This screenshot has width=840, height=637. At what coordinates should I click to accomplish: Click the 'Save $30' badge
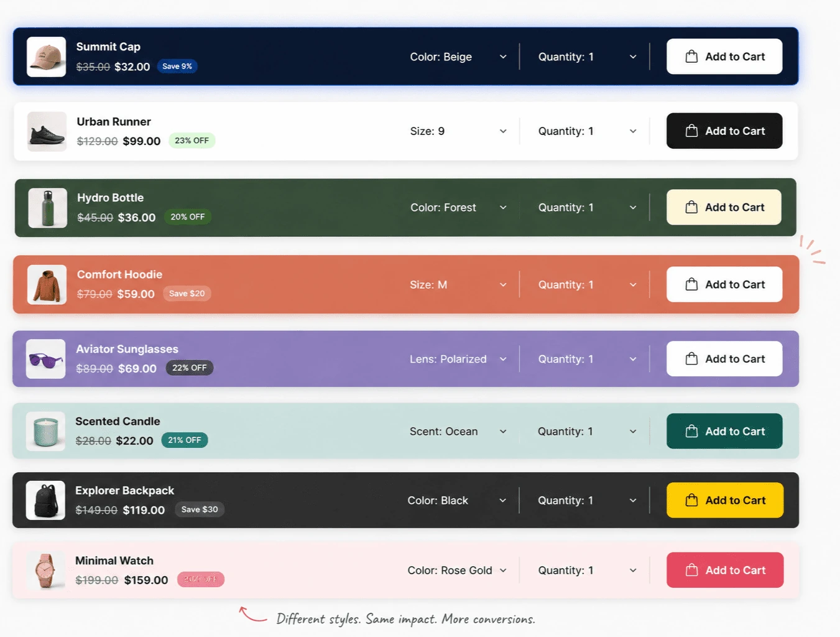(200, 509)
